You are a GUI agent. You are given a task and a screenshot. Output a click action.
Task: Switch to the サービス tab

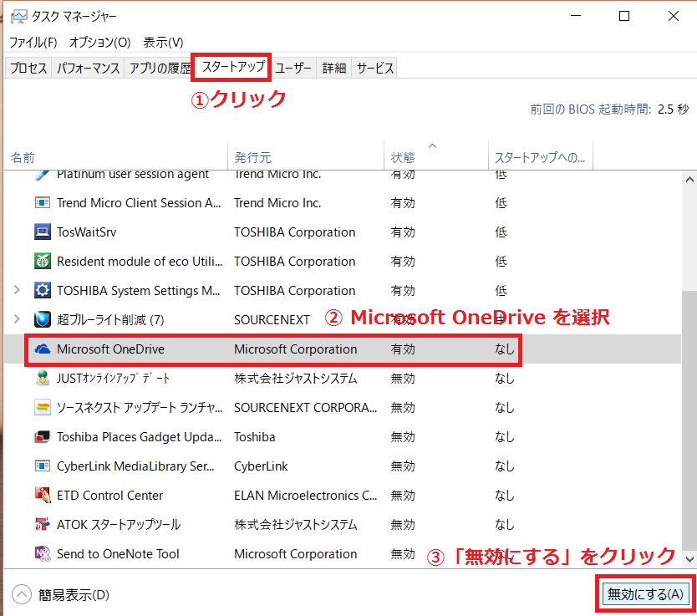tap(374, 68)
